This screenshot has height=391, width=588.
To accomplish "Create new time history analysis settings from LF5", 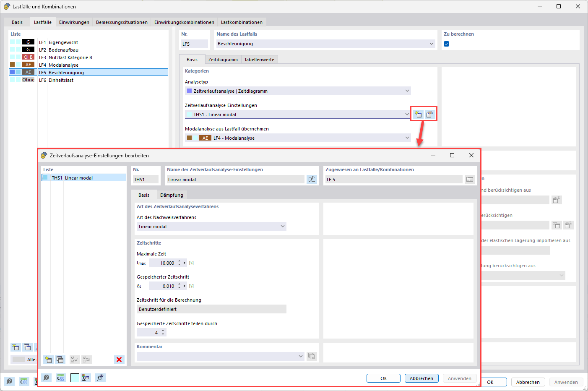I will tap(418, 114).
